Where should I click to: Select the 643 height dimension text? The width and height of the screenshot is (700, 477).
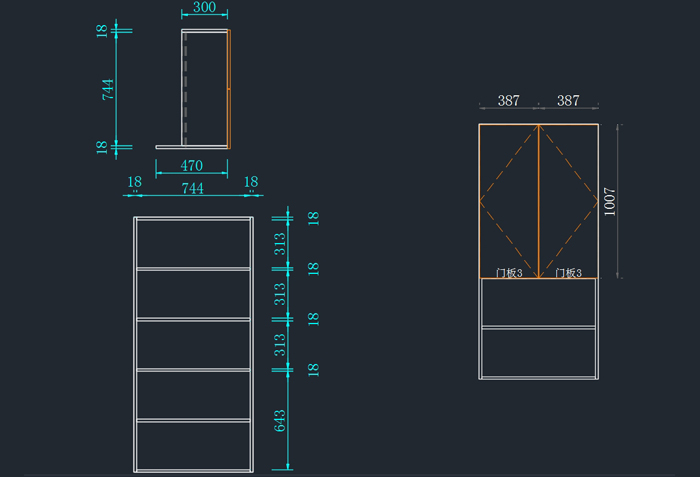click(x=280, y=420)
